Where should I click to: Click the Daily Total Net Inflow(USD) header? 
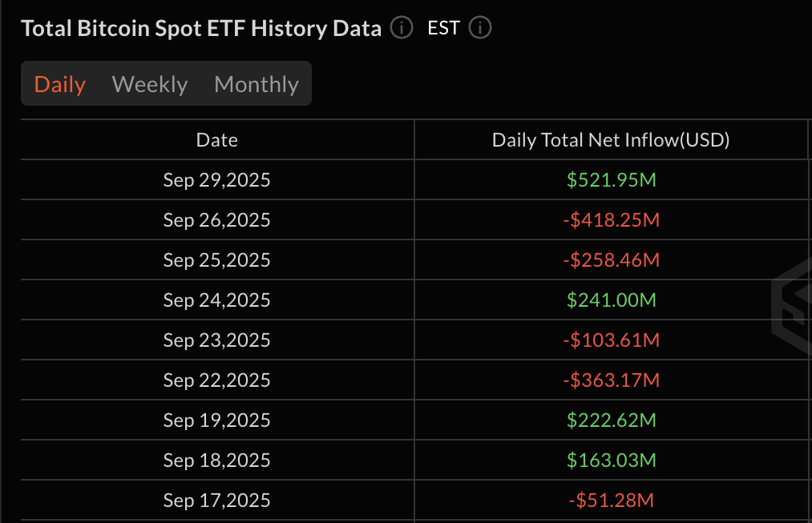611,139
